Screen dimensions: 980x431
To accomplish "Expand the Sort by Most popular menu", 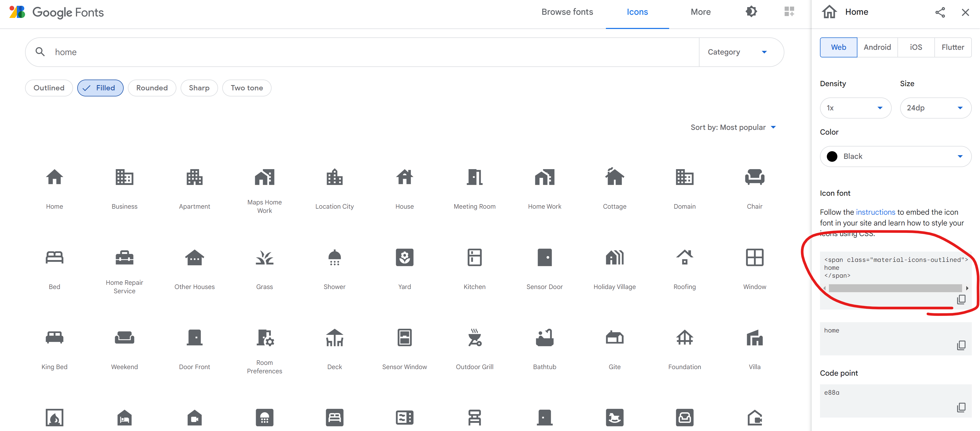I will pyautogui.click(x=733, y=127).
